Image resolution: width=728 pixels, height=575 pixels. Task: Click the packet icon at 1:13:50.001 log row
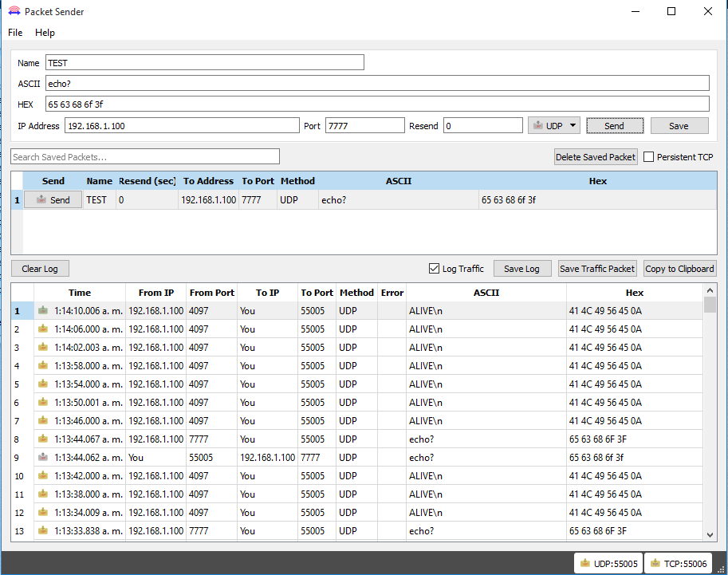pyautogui.click(x=43, y=402)
